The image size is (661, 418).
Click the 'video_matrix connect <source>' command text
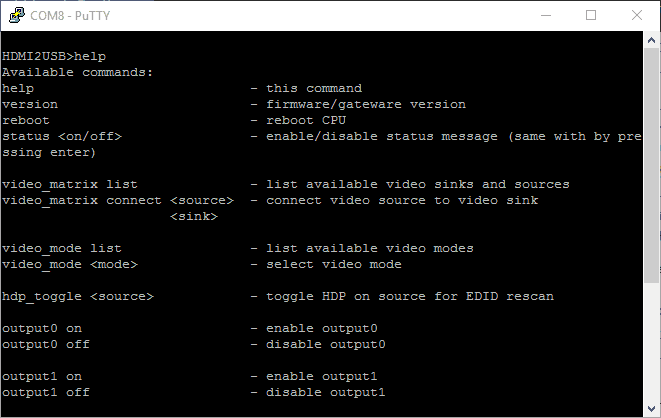pyautogui.click(x=118, y=200)
